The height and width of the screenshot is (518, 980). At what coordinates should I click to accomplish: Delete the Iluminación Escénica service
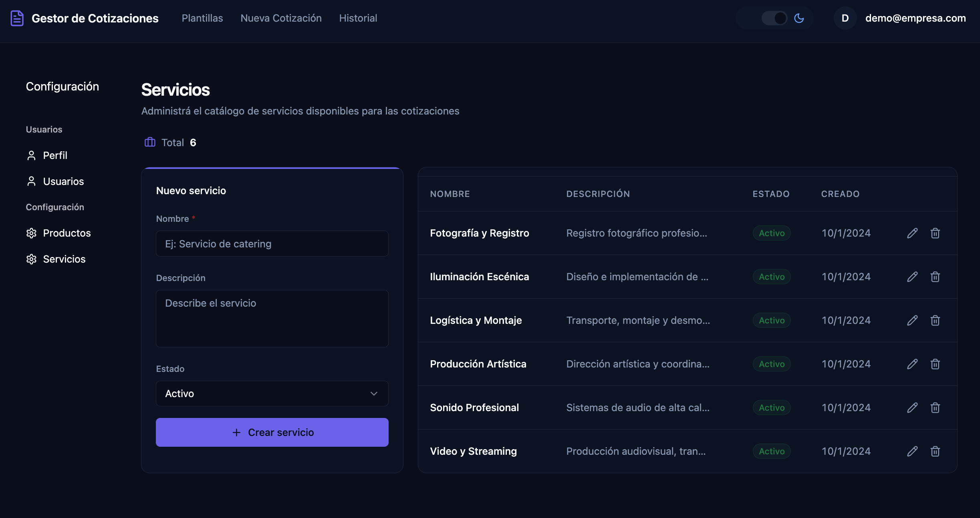tap(935, 277)
